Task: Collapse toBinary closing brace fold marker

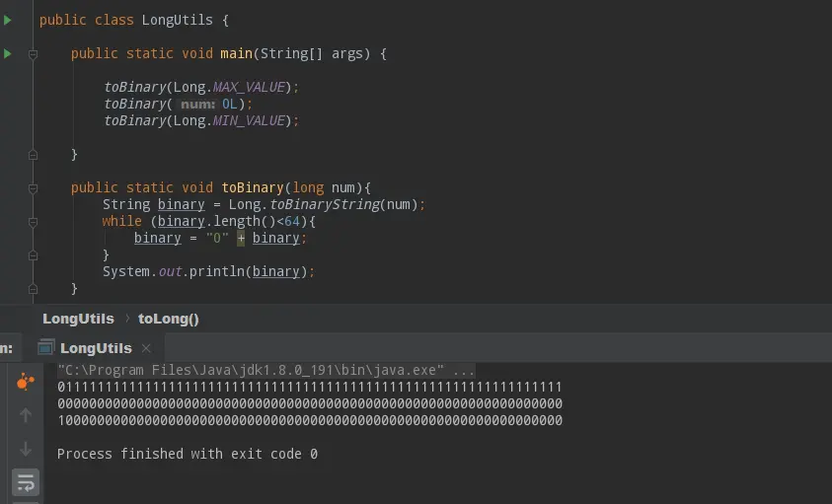Action: coord(33,289)
